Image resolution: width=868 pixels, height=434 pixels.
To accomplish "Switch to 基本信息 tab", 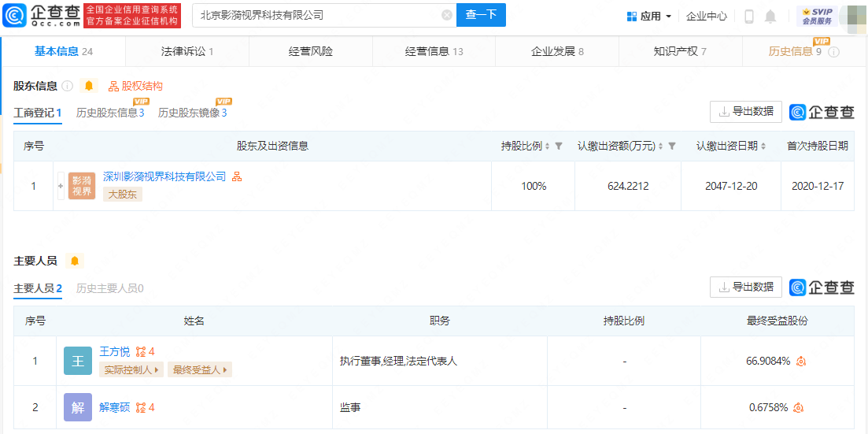I will pyautogui.click(x=64, y=51).
